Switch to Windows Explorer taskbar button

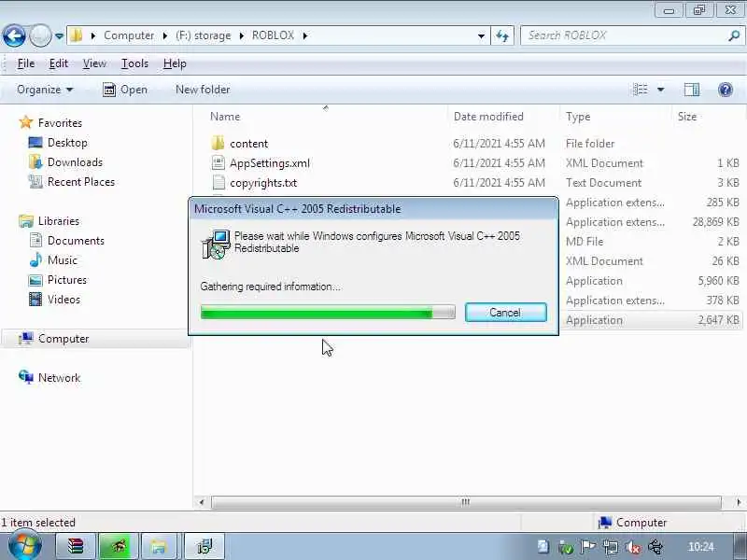click(x=159, y=546)
